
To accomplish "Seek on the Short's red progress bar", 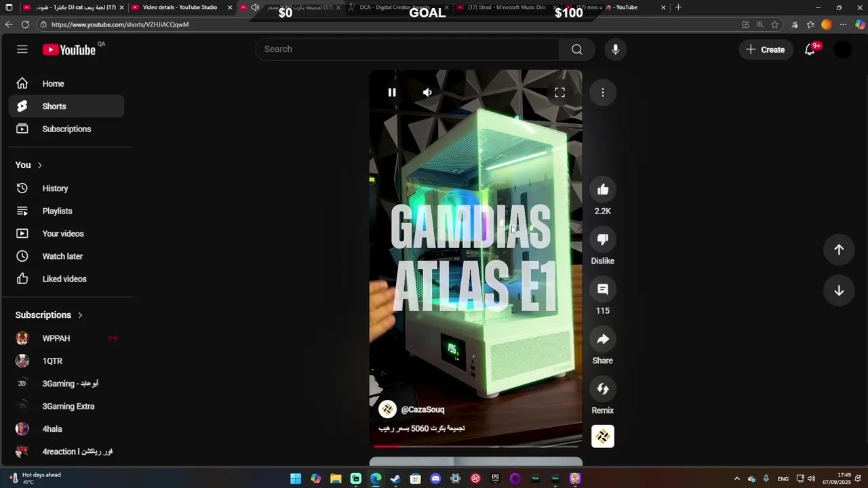I will click(x=475, y=446).
